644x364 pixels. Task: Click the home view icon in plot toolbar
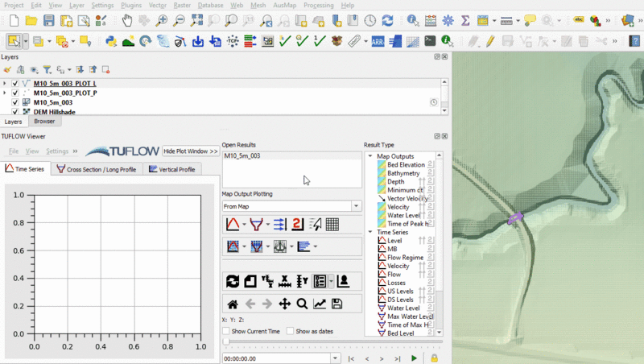click(233, 304)
